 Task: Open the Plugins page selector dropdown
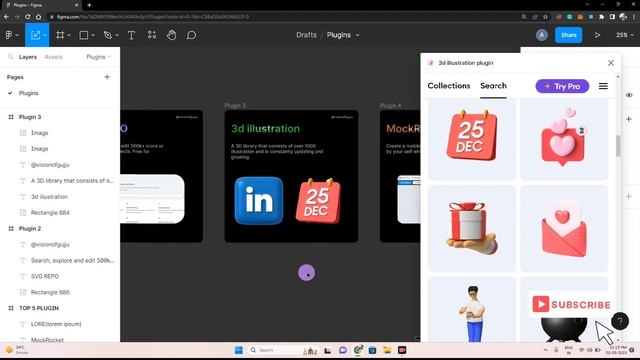(98, 57)
